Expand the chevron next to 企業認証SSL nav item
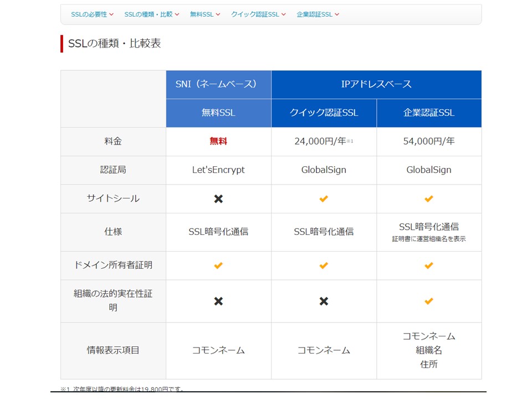The width and height of the screenshot is (532, 399). 336,14
